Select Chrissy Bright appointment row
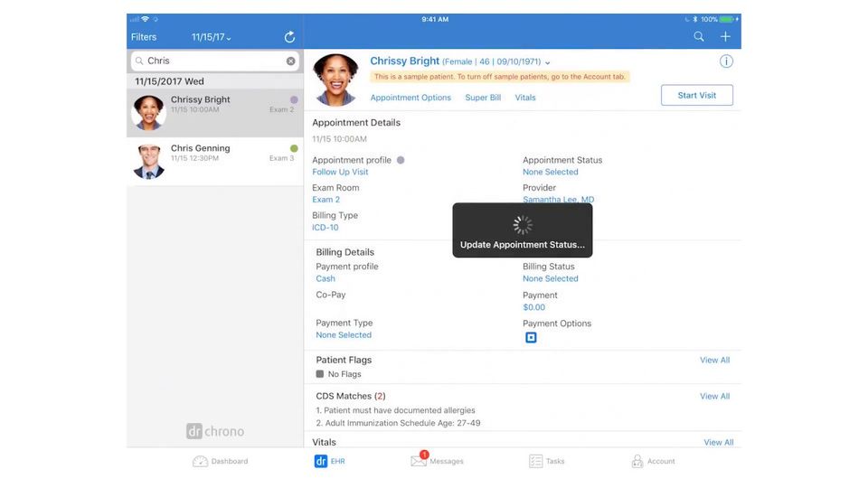Image resolution: width=868 pixels, height=488 pixels. [215, 113]
